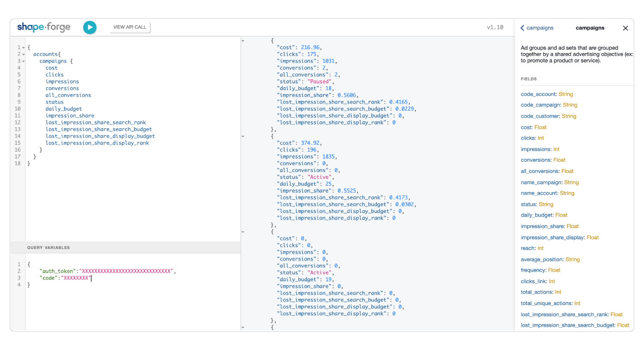Place cursor on auth_token value in variables

tap(126, 271)
